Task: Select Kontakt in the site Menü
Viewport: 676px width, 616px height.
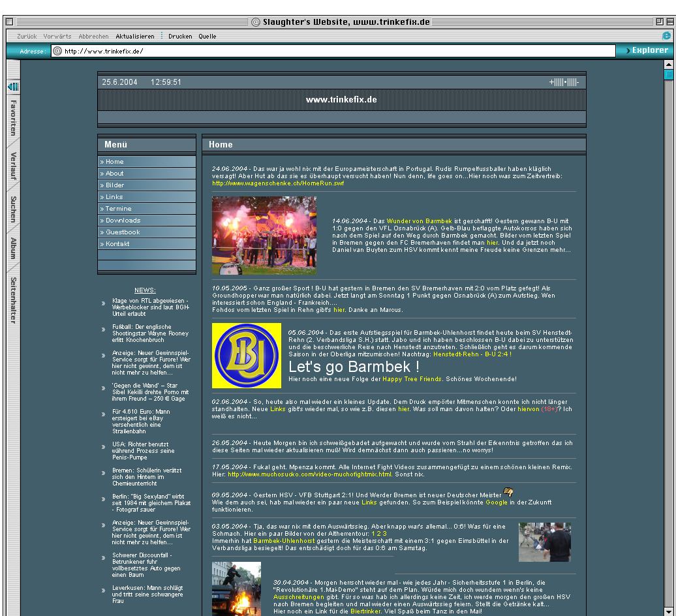Action: point(147,243)
